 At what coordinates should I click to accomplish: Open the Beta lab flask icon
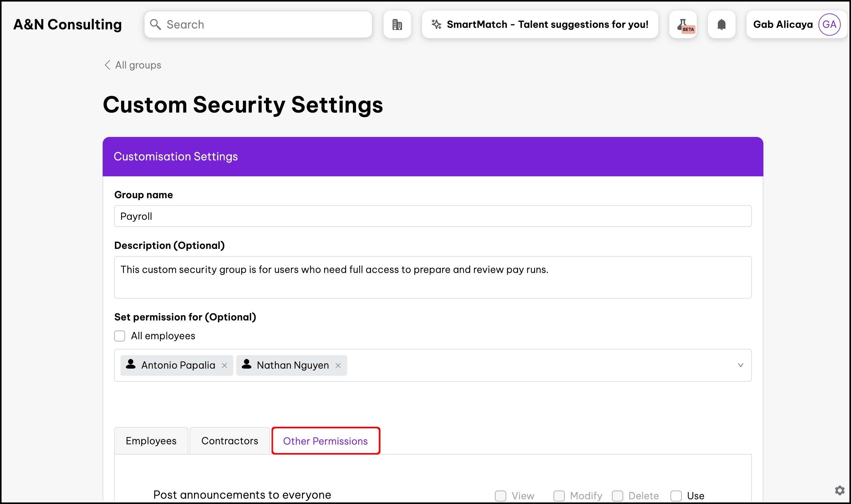pyautogui.click(x=683, y=24)
